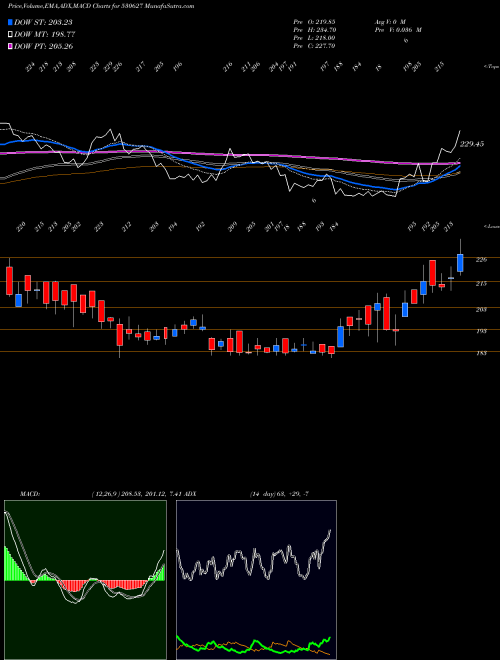The image size is (500, 660).
Task: Click the 'Pre H: 234.70' high value
Action: tap(315, 30)
